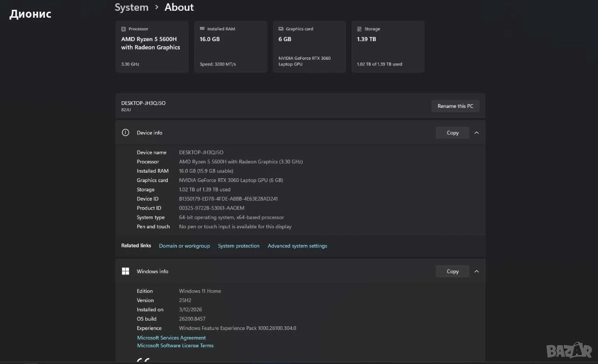Open the System protection link

tap(238, 246)
